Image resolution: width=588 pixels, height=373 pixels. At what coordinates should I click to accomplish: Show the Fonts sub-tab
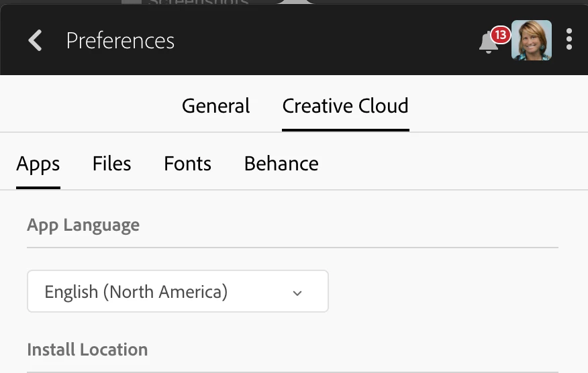pos(187,164)
